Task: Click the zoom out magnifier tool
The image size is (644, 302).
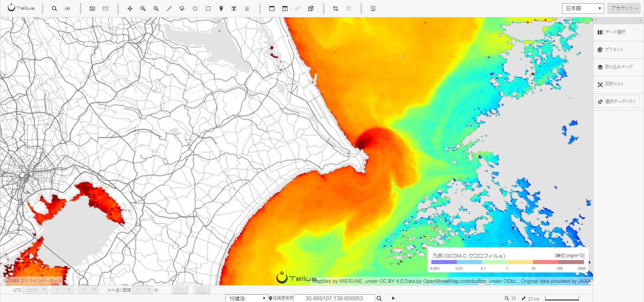Action: [x=156, y=9]
